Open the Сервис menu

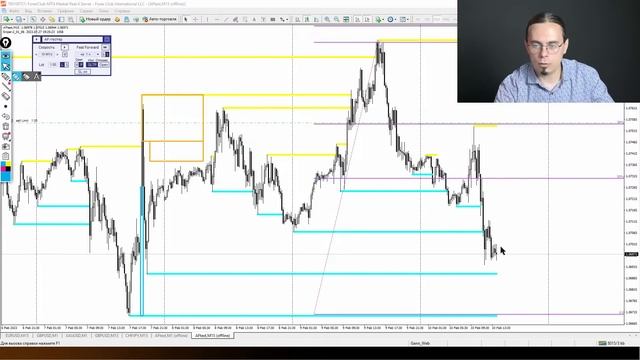pos(86,11)
